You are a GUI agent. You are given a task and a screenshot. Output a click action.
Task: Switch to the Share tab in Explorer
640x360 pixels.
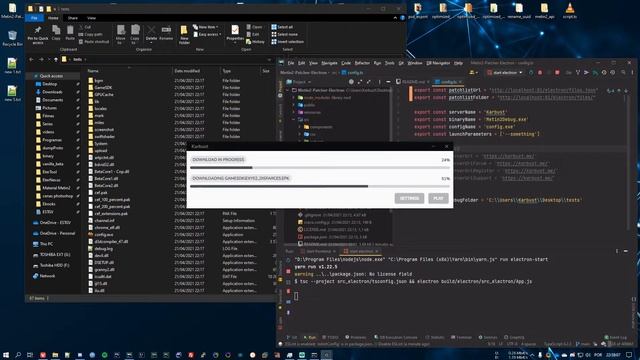click(73, 18)
